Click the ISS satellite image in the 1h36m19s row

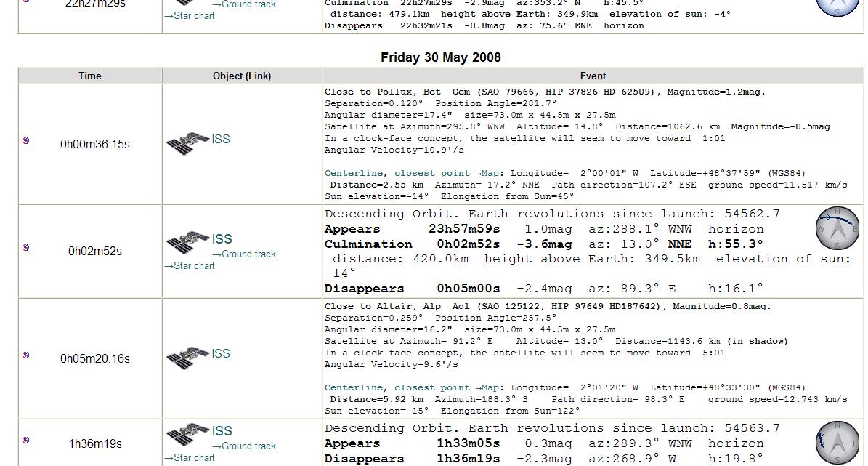pyautogui.click(x=187, y=435)
